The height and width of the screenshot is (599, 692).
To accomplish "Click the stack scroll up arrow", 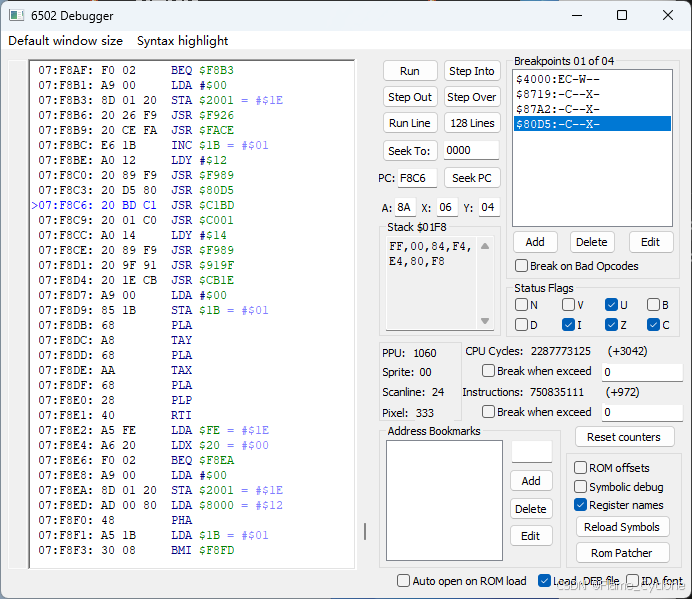I will click(485, 246).
